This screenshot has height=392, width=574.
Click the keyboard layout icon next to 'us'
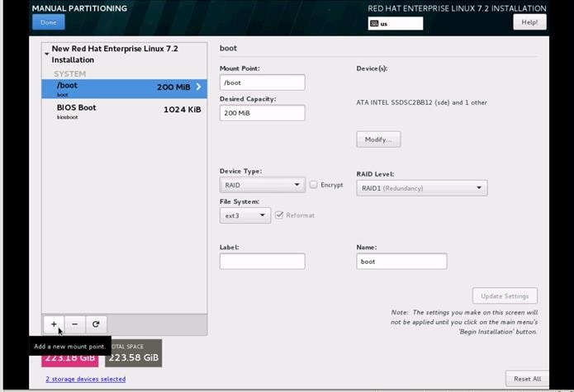(374, 24)
